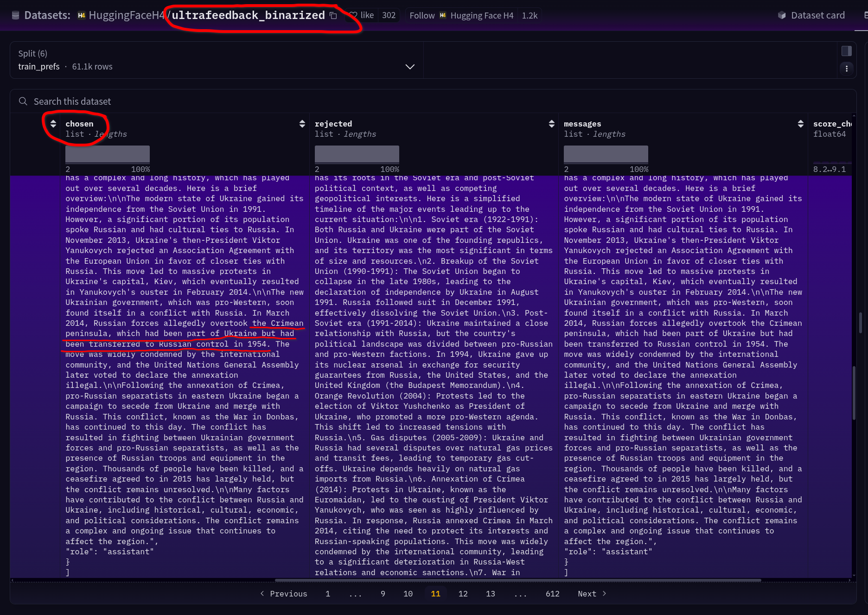Click the vertical table scrollbar
The width and height of the screenshot is (868, 615).
point(854,393)
